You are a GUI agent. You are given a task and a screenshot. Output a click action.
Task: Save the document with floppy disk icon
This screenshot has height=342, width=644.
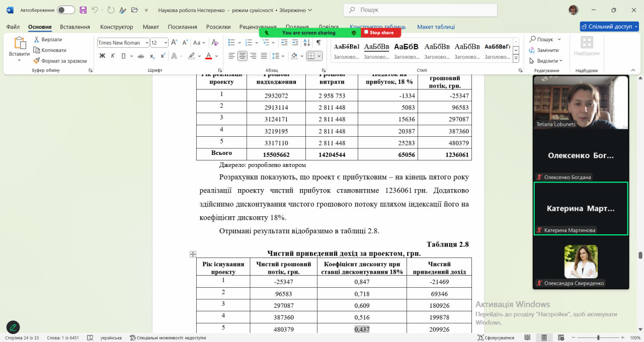[x=83, y=10]
